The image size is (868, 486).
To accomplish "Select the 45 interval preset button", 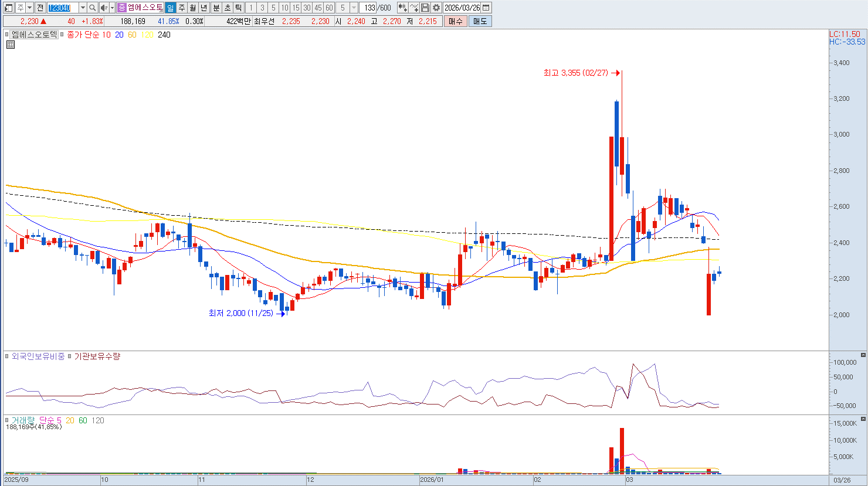I will [318, 8].
